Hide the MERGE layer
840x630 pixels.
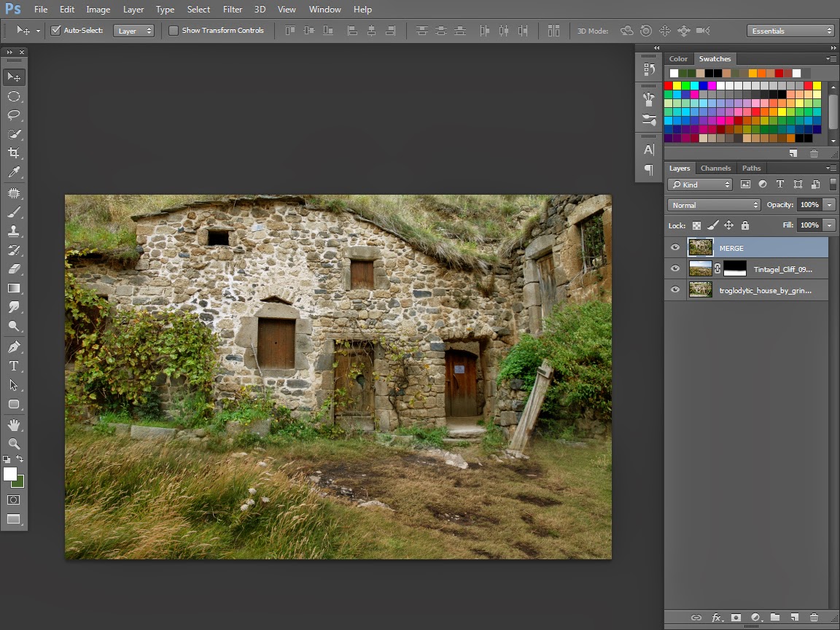[675, 247]
